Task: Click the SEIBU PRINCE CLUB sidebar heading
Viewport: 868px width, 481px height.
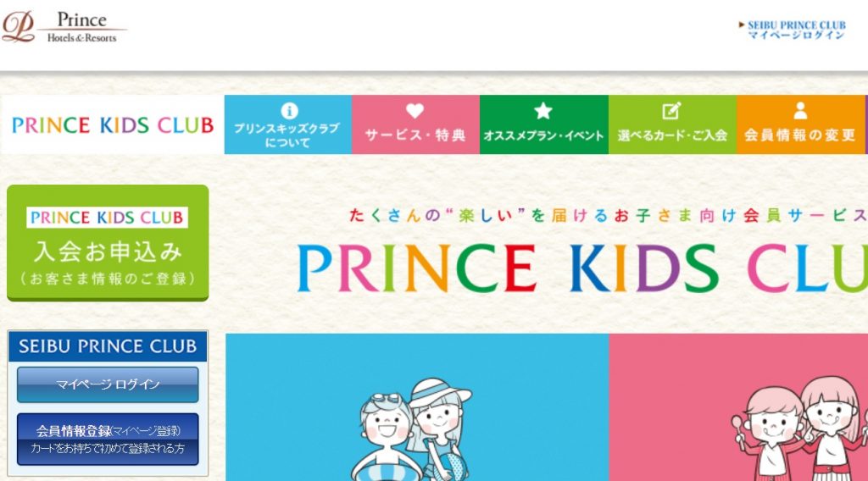Action: 108,346
